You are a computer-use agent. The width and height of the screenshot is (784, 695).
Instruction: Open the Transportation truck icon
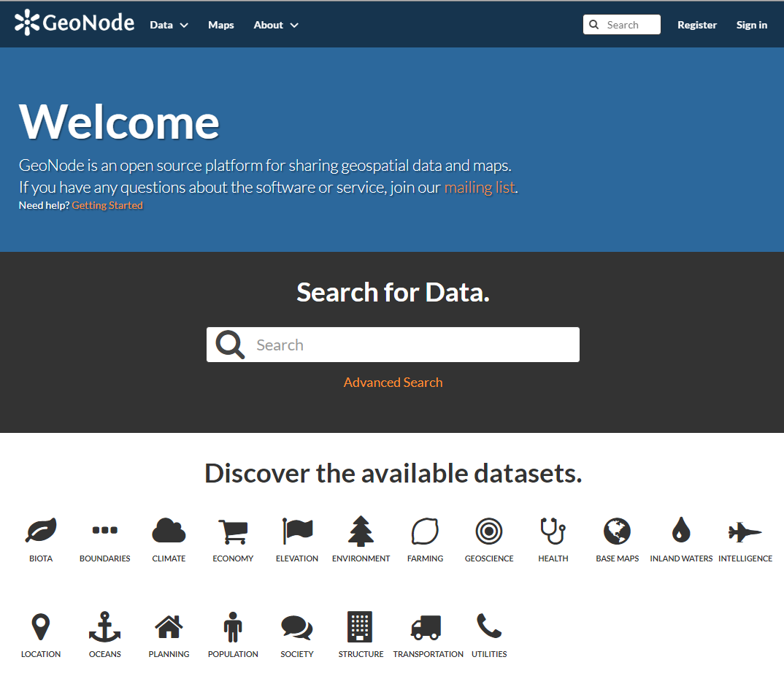[426, 628]
